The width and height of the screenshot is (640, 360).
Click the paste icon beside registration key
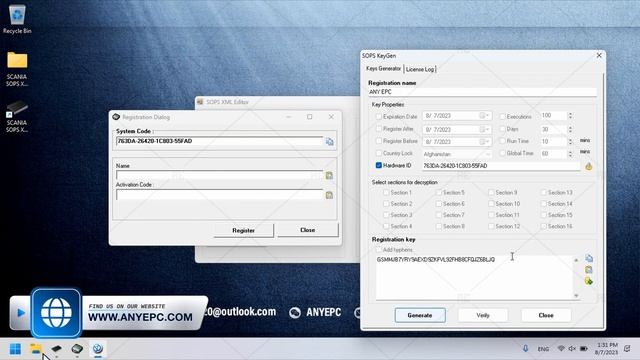(x=589, y=270)
